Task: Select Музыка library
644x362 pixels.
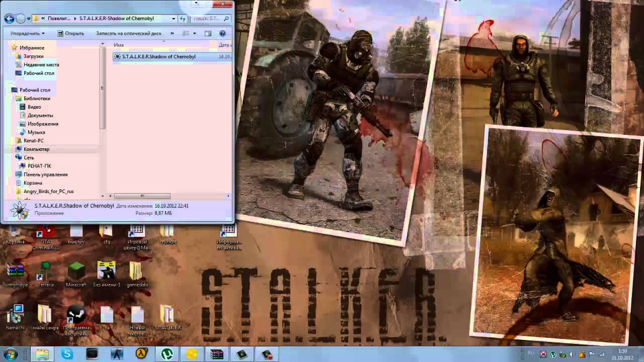Action: (x=36, y=133)
